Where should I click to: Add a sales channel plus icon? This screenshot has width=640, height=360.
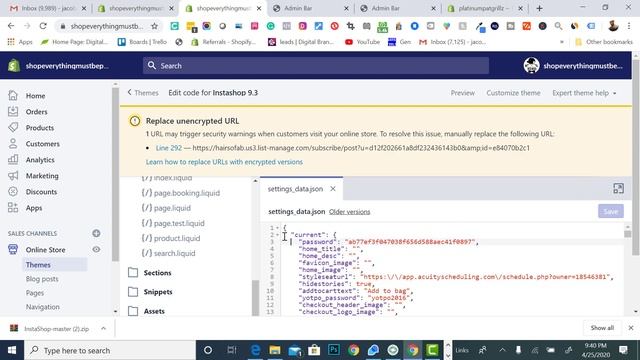tap(96, 233)
